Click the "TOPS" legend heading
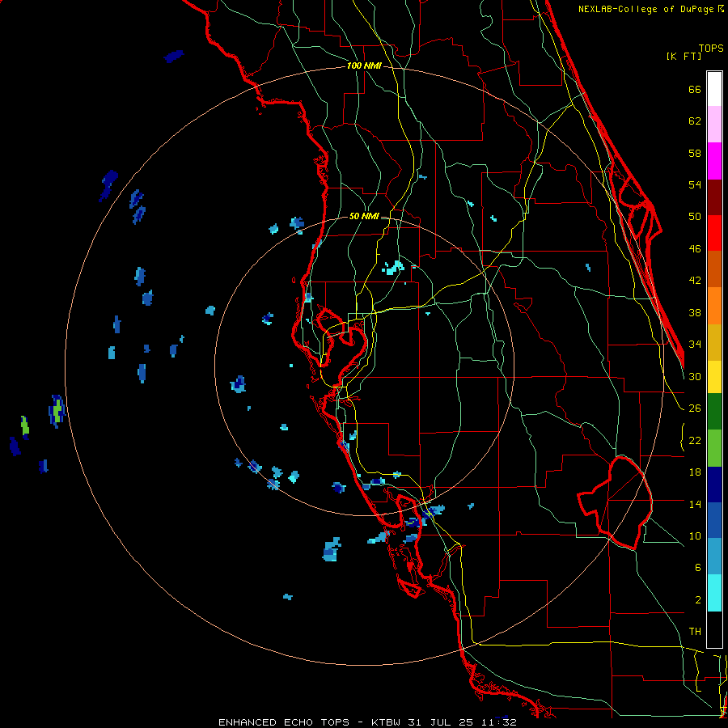728x728 pixels. tap(711, 48)
